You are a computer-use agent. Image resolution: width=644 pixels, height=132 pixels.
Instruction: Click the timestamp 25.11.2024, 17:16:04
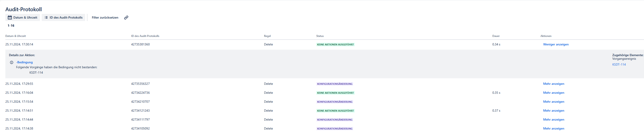(x=19, y=93)
